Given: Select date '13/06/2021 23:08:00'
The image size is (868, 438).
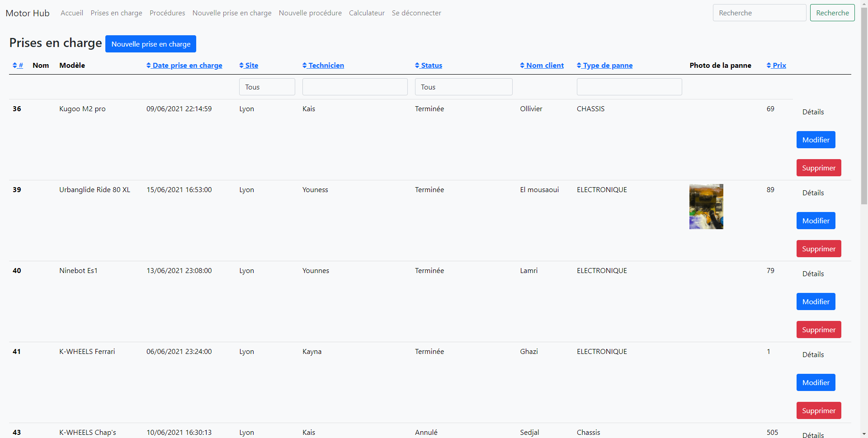Looking at the screenshot, I should point(179,271).
